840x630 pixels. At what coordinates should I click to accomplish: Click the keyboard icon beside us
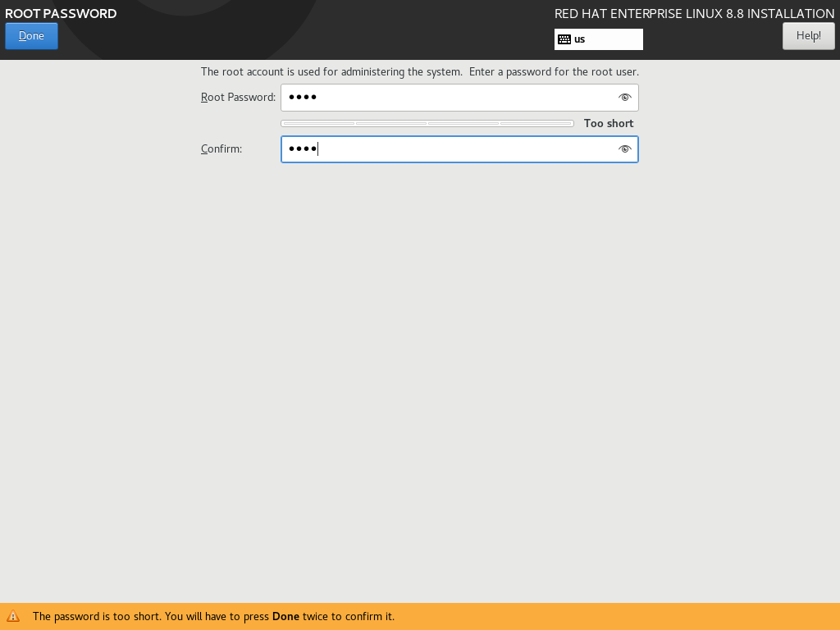(564, 39)
